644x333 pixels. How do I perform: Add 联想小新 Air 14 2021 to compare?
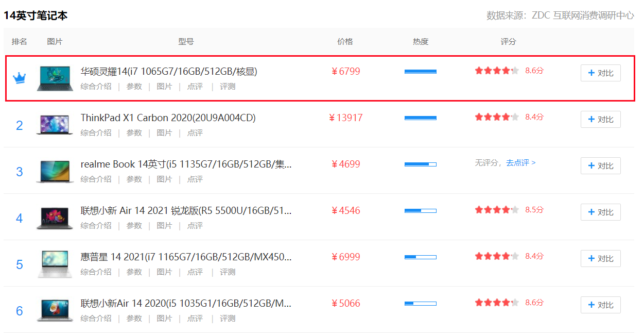click(x=600, y=212)
